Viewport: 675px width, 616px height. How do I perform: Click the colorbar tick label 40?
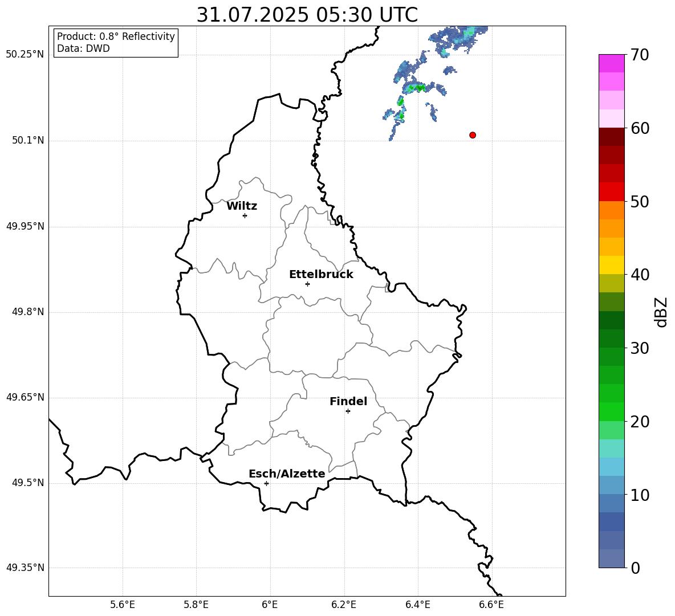(640, 275)
